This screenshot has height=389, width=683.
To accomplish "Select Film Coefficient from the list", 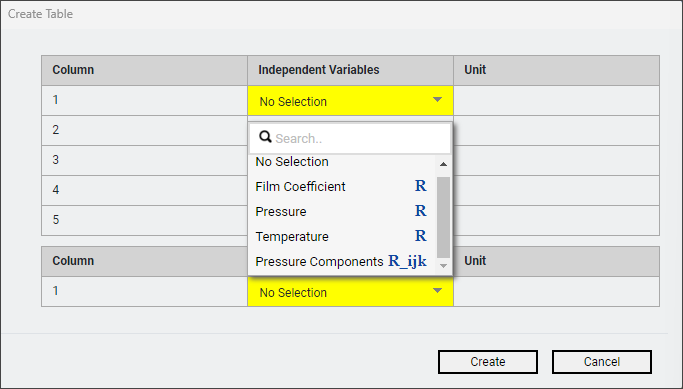I will point(342,186).
